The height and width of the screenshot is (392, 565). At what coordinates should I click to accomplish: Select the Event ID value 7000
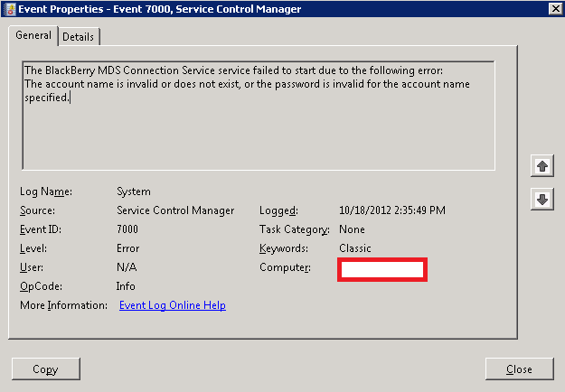127,229
